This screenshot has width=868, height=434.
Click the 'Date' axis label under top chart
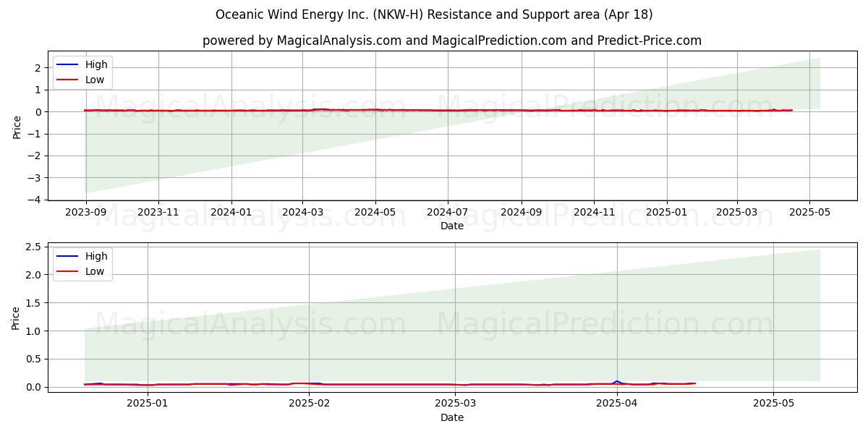tap(452, 226)
